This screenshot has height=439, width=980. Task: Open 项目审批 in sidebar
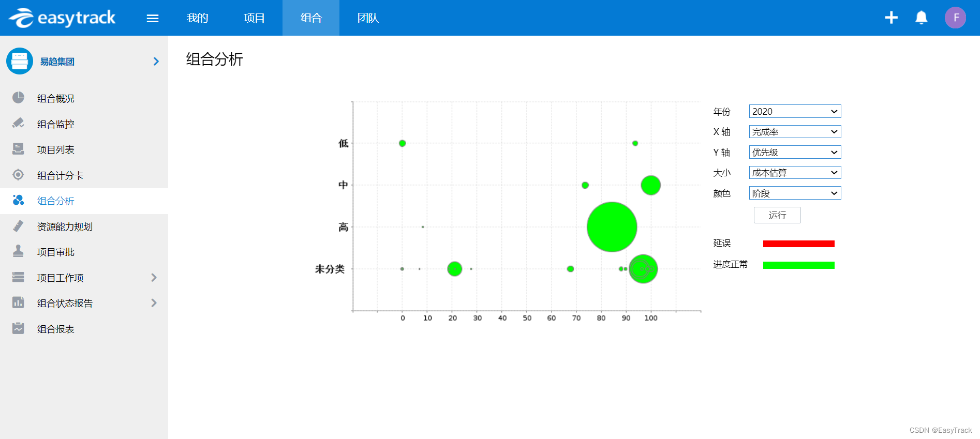coord(55,252)
